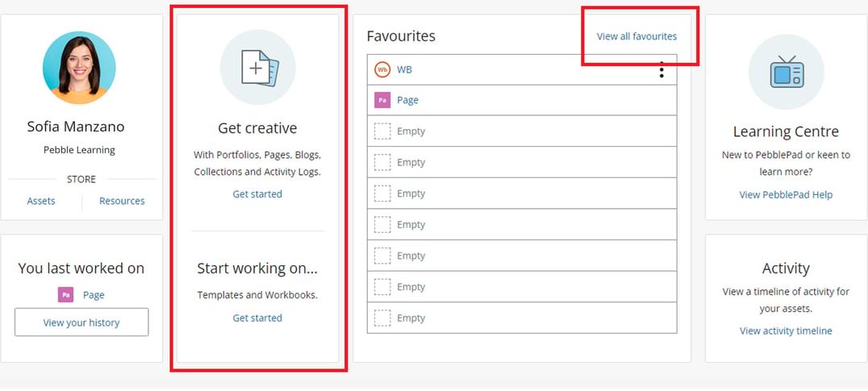The width and height of the screenshot is (868, 391).
Task: Open the three-dot menu on WB row
Action: click(x=661, y=69)
